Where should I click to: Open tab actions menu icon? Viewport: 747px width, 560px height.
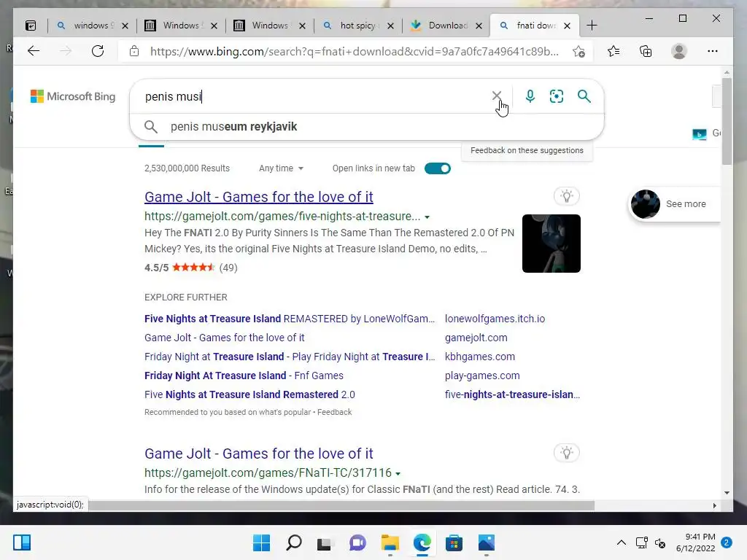[31, 26]
